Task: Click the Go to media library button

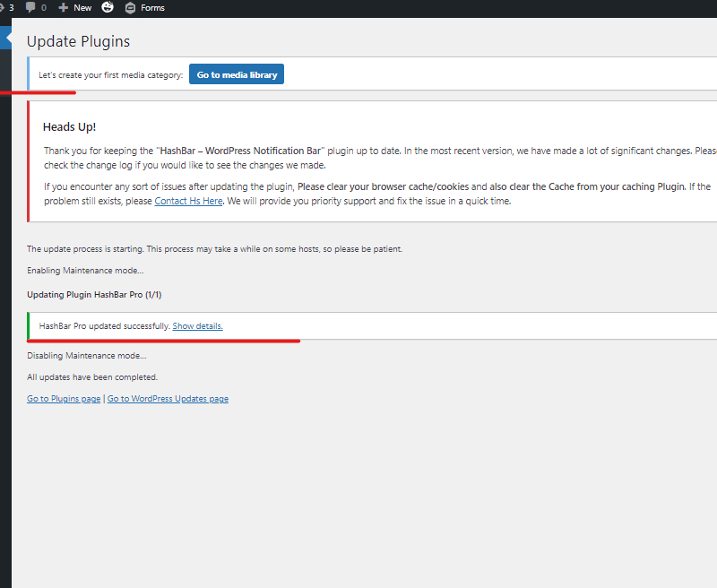Action: pos(237,74)
